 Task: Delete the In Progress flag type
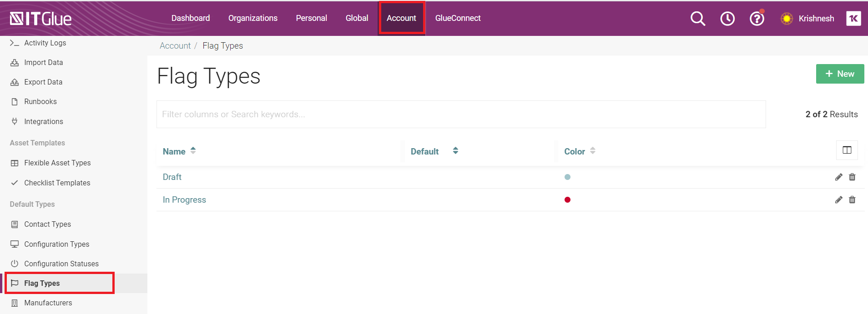pos(852,200)
